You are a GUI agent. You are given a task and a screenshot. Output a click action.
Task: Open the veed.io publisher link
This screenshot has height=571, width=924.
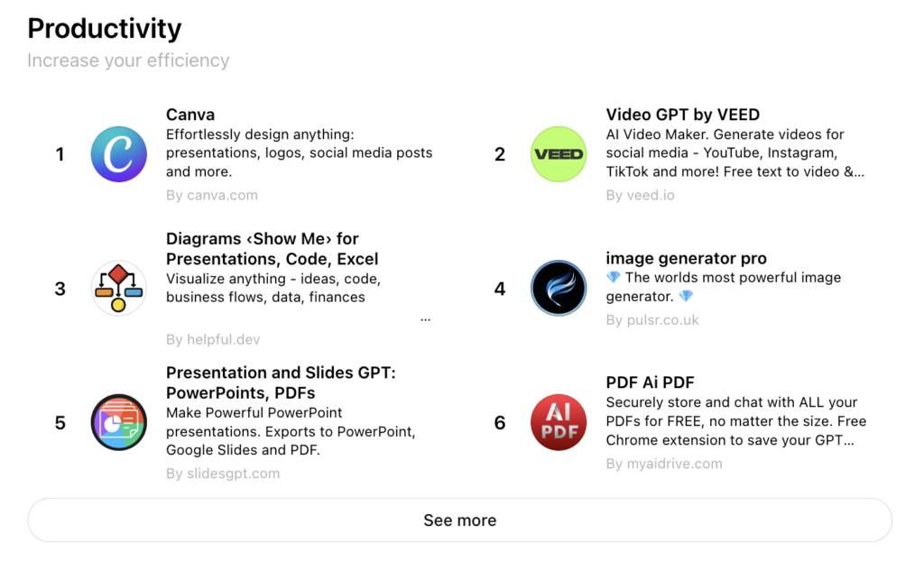[x=640, y=194]
